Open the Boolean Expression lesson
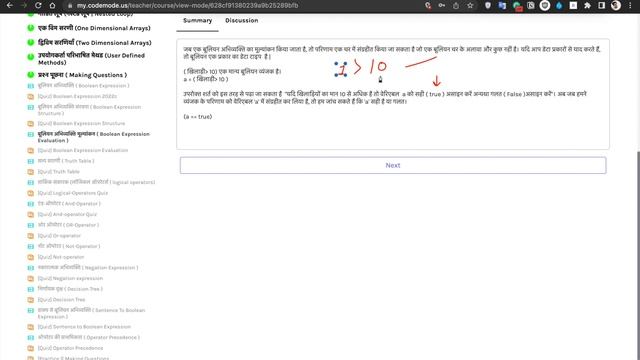 83,86
